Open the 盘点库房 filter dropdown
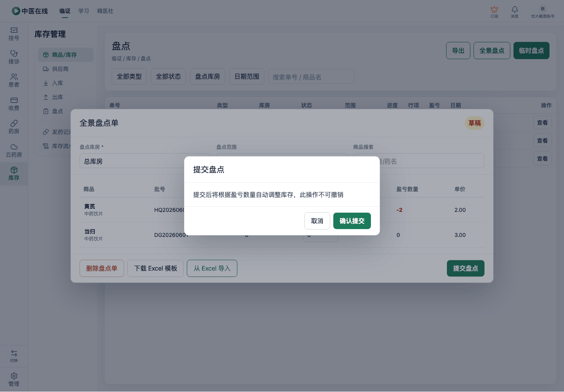Viewport: 564px width, 392px height. 208,76
